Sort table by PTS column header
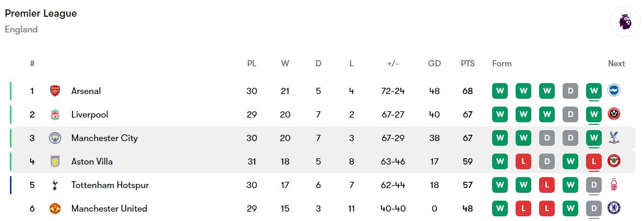Viewport: 644px width, 221px height. coord(468,64)
